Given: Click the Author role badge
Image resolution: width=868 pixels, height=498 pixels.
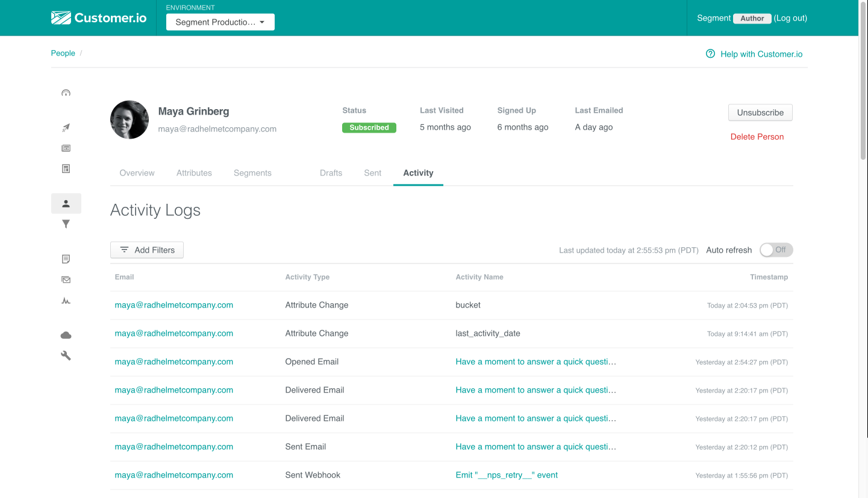Looking at the screenshot, I should 752,18.
